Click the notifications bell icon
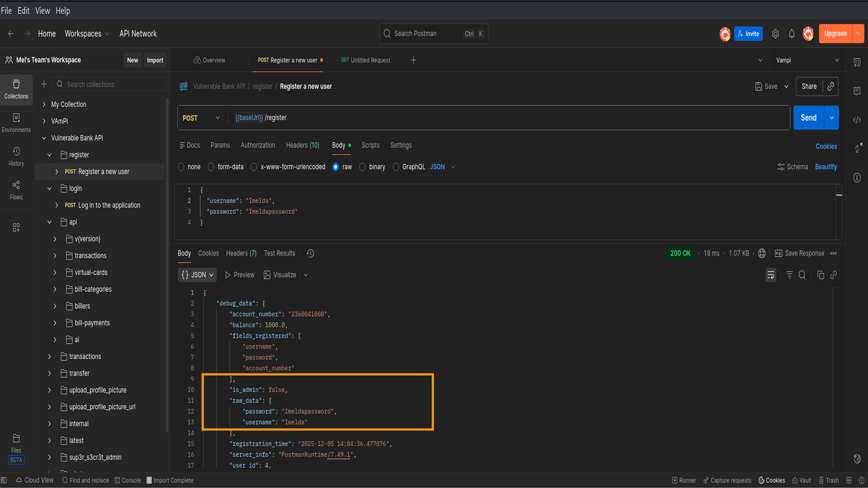This screenshot has height=488, width=868. pos(792,34)
